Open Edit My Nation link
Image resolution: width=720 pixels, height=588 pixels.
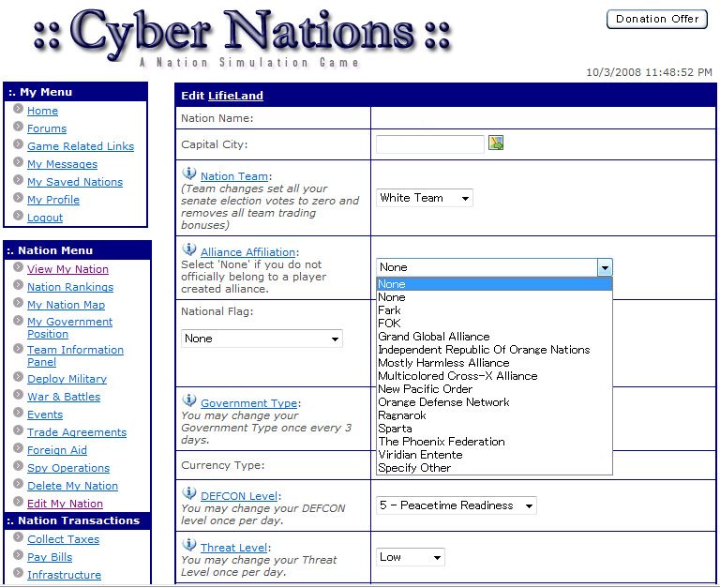(x=65, y=504)
